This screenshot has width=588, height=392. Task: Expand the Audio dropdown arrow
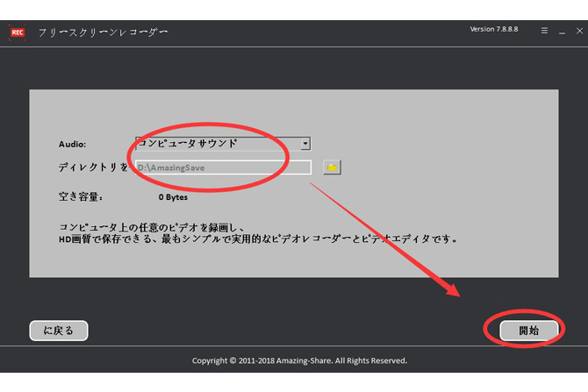305,144
